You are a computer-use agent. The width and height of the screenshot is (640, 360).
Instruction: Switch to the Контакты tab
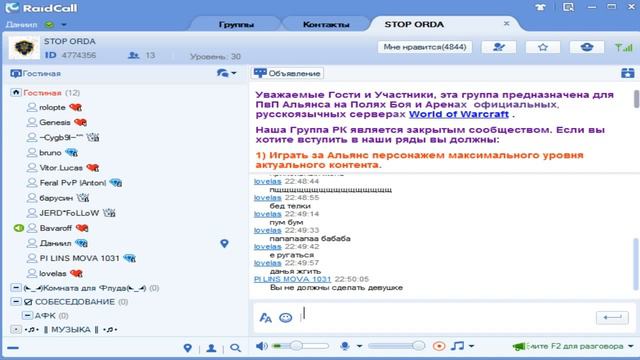click(326, 24)
